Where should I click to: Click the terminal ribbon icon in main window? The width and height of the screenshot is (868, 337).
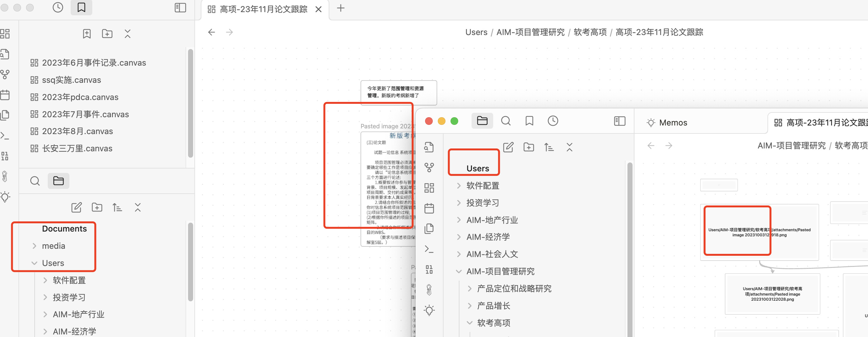coord(5,136)
